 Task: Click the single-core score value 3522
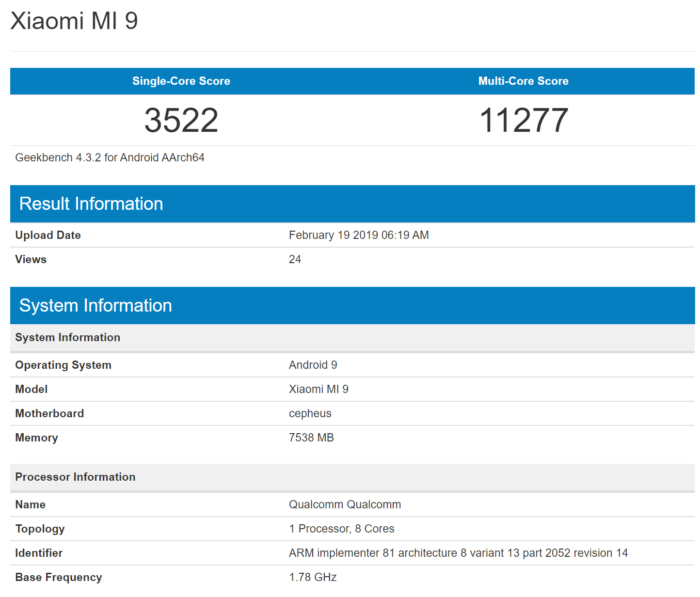pyautogui.click(x=181, y=120)
